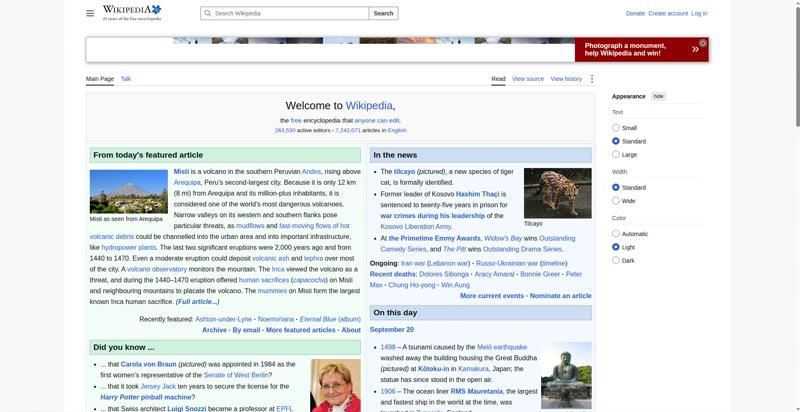Open the Log in link

click(x=699, y=14)
